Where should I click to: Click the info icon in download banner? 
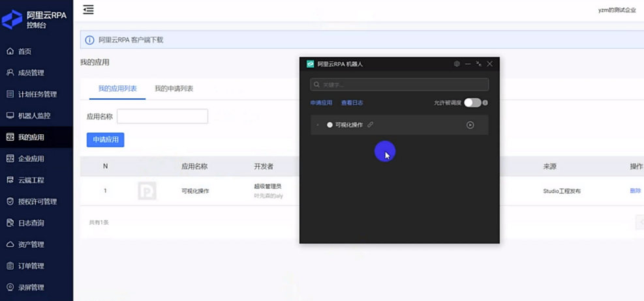(89, 40)
